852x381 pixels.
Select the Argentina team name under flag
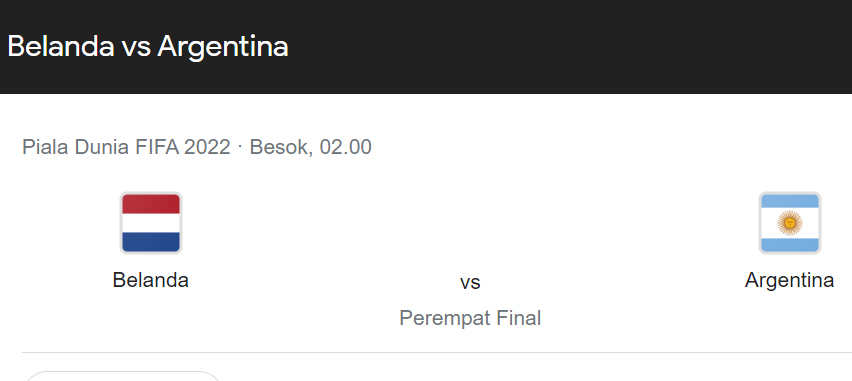coord(790,280)
